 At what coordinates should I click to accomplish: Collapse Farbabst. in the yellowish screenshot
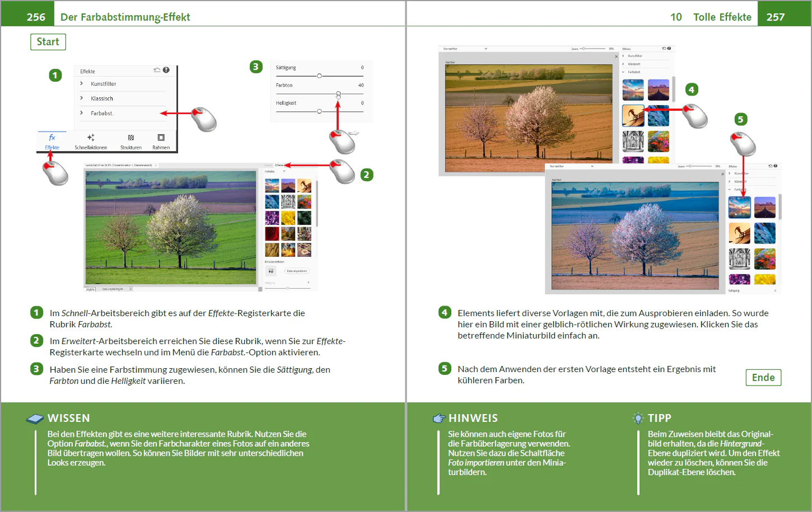tap(645, 72)
